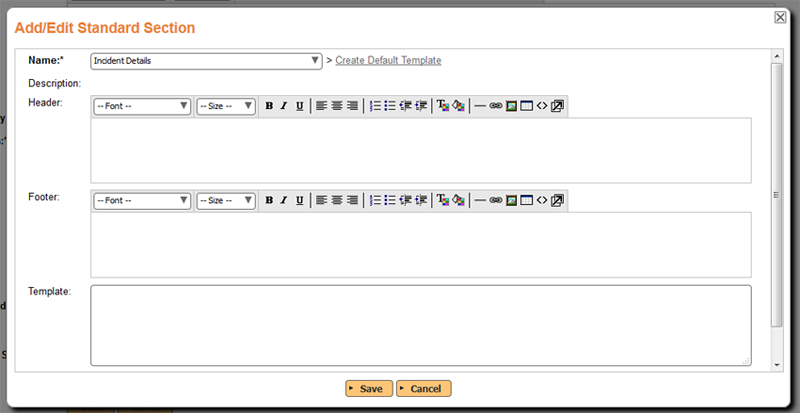Click the Create Default Template link
Screen dimensions: 800x413
(x=388, y=60)
